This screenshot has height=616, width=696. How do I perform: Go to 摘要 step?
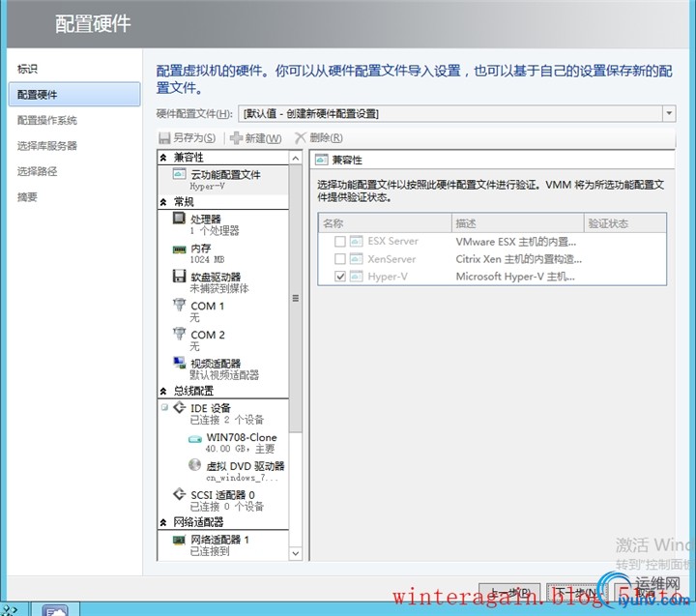click(x=27, y=196)
